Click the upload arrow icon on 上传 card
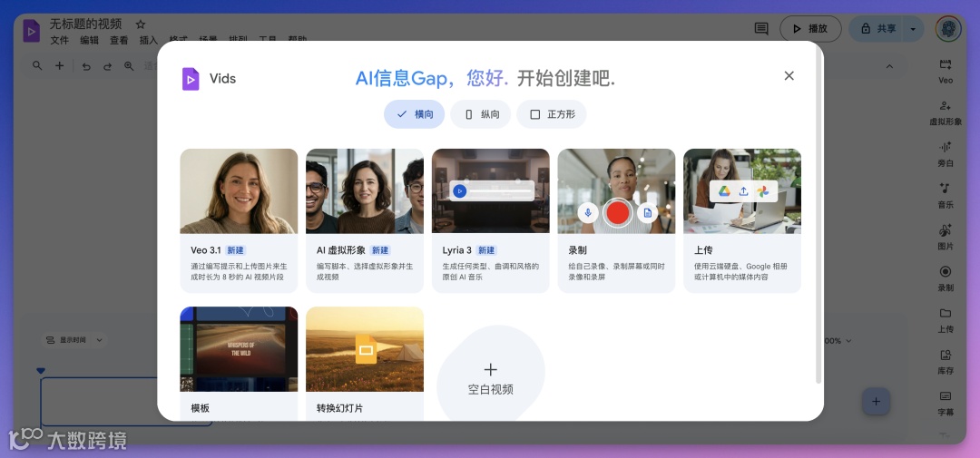980x458 pixels. pos(744,191)
